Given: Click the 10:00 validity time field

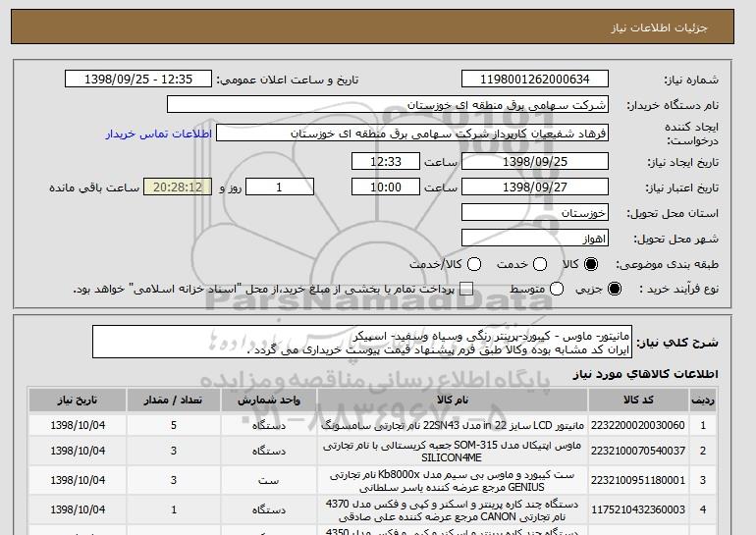Looking at the screenshot, I should tap(386, 187).
